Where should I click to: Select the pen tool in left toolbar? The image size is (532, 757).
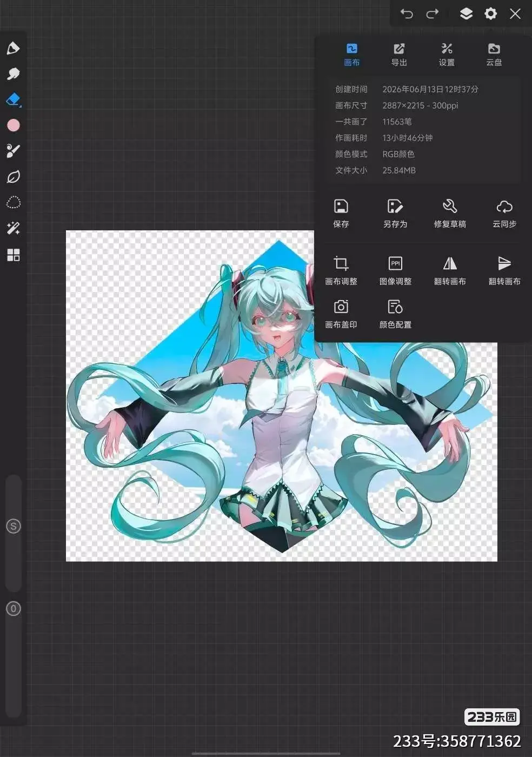pos(13,48)
